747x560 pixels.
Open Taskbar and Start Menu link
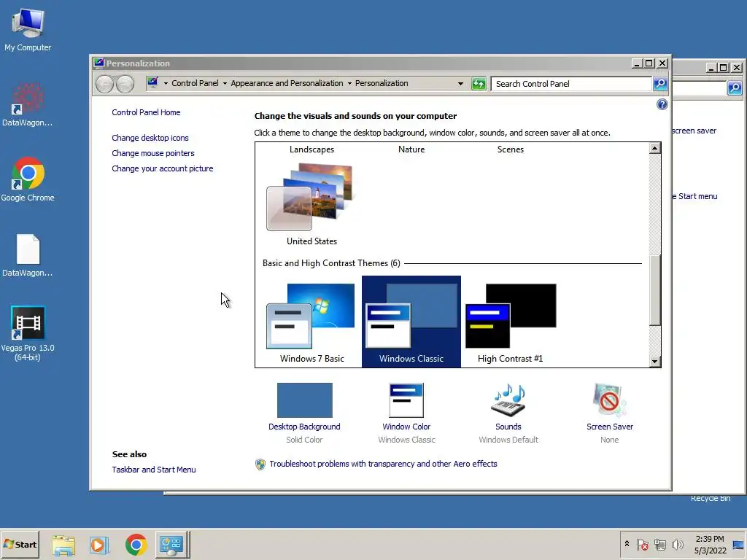154,470
